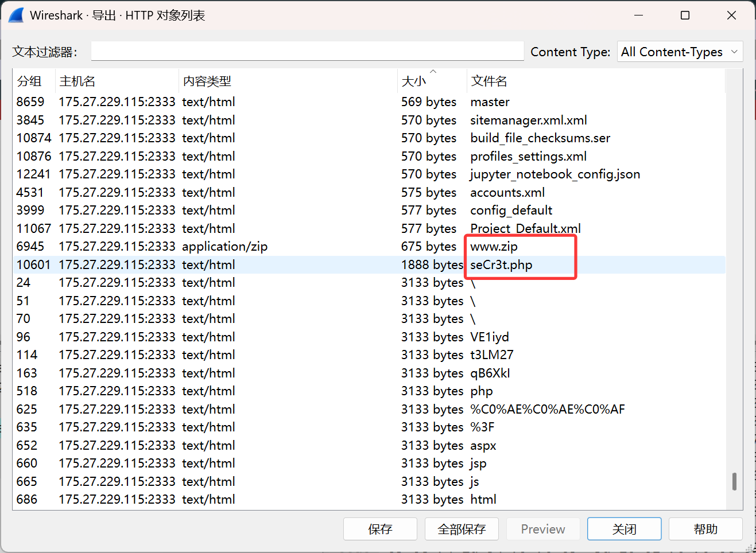Click the 保存 button
756x553 pixels.
point(380,529)
